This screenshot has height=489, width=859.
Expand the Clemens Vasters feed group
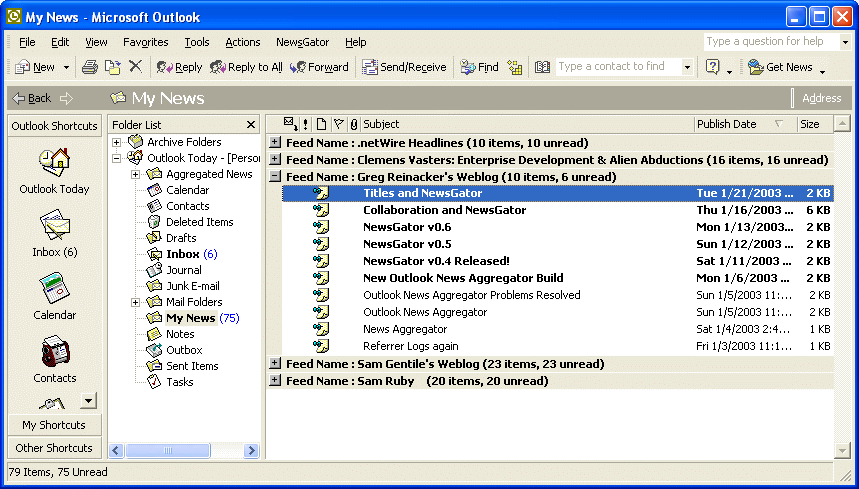[276, 160]
